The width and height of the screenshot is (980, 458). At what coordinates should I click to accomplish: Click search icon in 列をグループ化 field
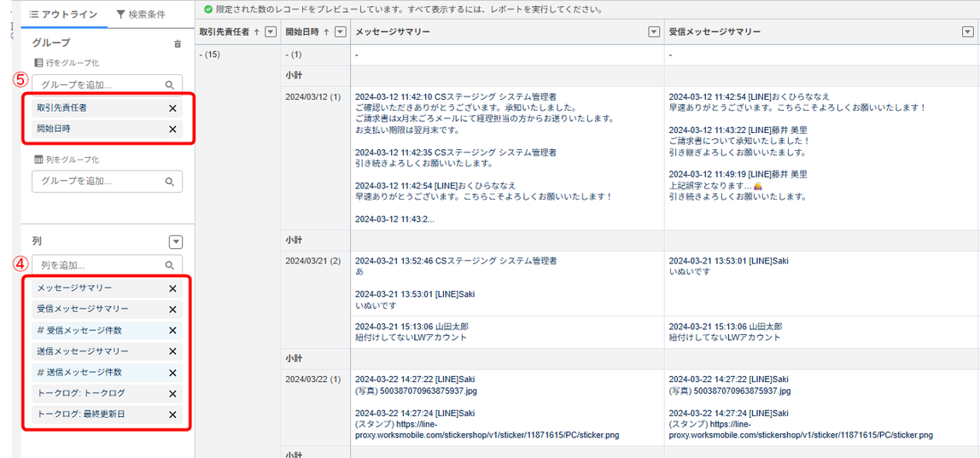coord(169,182)
